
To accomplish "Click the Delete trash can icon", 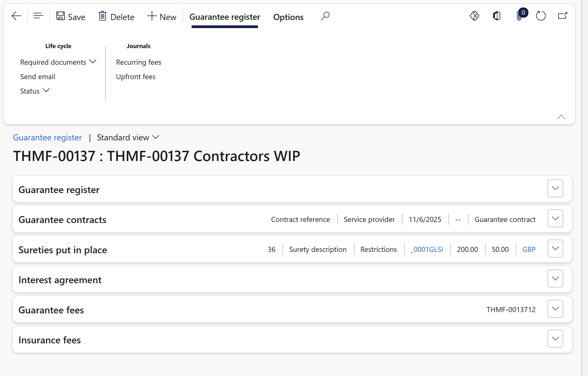I will coord(102,16).
